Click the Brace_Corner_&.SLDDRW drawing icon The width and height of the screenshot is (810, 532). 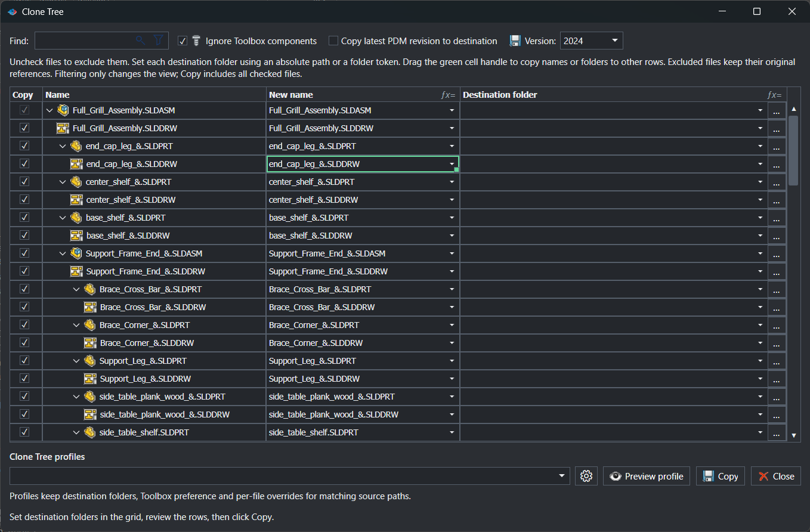click(x=90, y=343)
